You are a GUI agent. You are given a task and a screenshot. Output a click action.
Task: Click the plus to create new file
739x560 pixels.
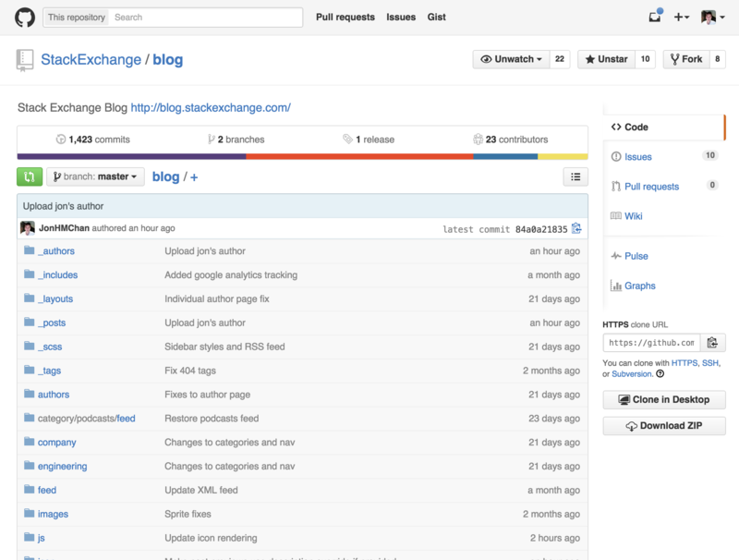194,177
